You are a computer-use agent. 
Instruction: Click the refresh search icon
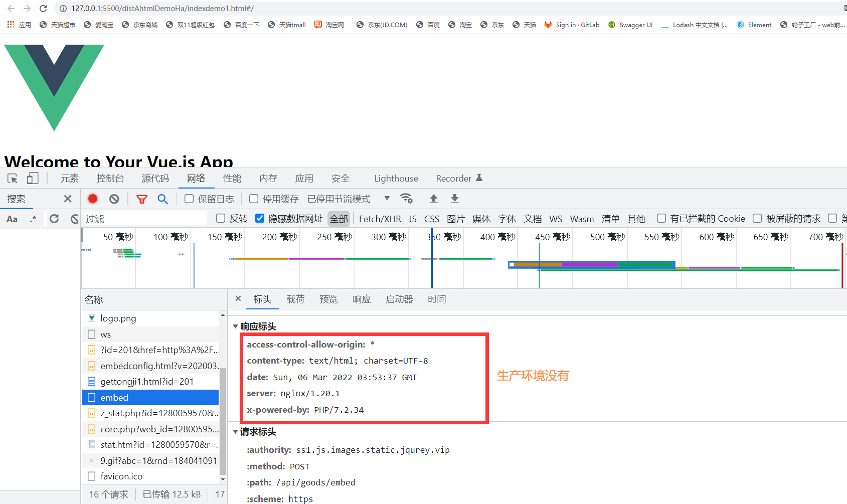point(54,219)
